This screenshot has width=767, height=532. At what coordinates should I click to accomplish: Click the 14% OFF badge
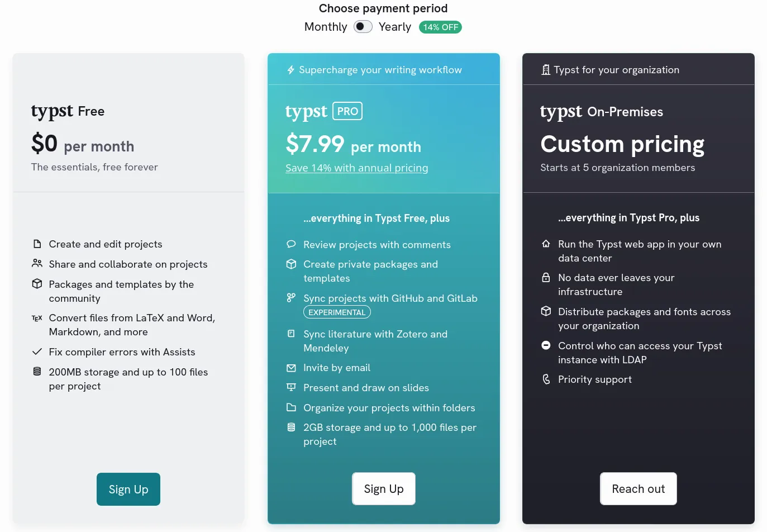coord(440,27)
